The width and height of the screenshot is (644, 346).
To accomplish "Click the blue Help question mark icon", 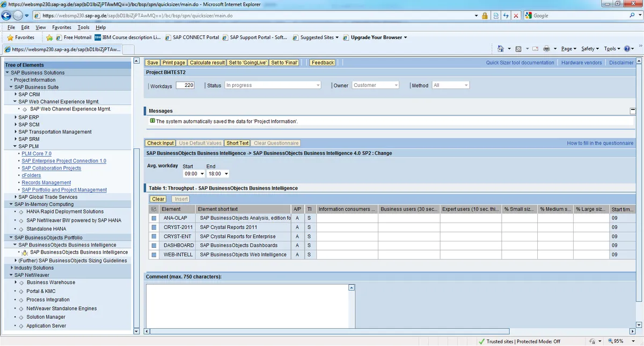I will [x=626, y=49].
